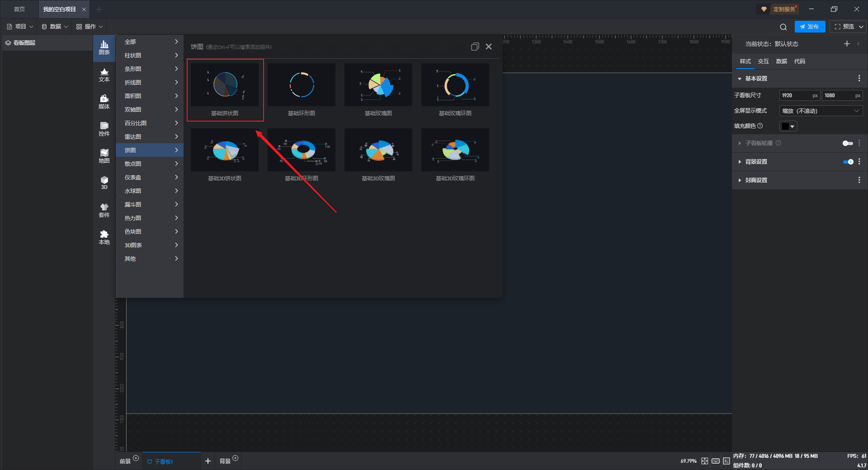Toggle the 子看板轮播 switch
This screenshot has width=868, height=470.
point(848,143)
